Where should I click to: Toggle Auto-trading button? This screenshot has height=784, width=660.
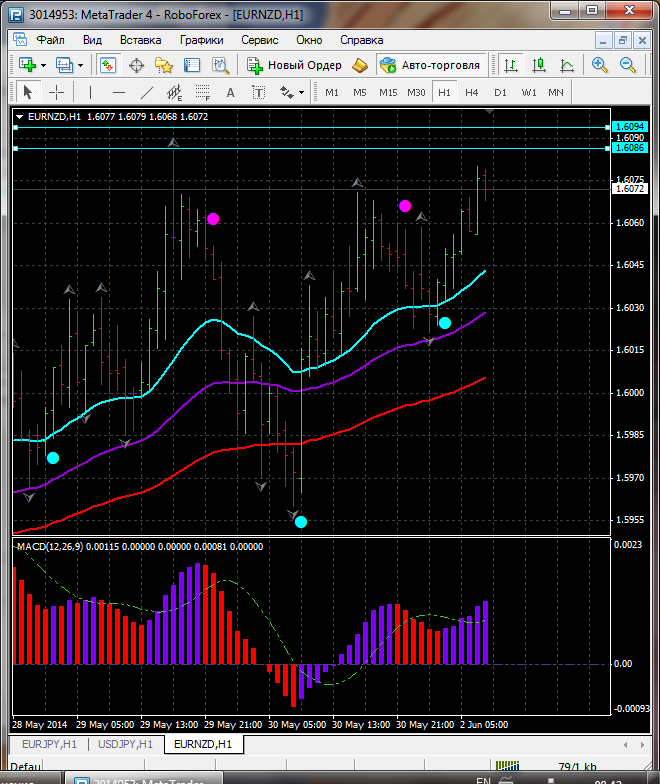[x=430, y=65]
